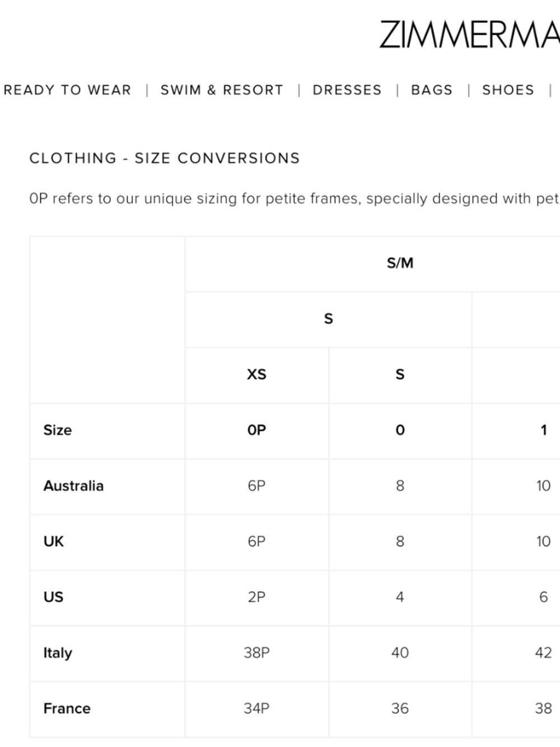Go to the Dresses category

click(x=347, y=90)
